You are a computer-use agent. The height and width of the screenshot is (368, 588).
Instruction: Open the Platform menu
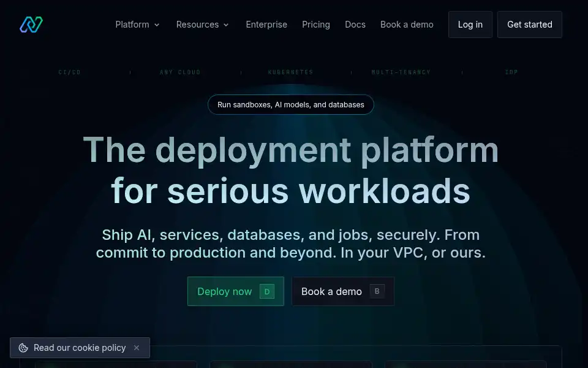pyautogui.click(x=138, y=25)
